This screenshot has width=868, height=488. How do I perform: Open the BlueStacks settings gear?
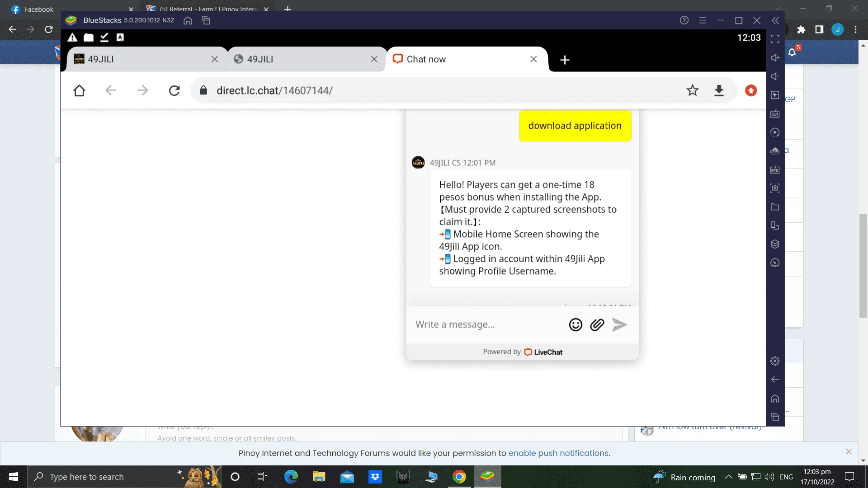click(775, 361)
